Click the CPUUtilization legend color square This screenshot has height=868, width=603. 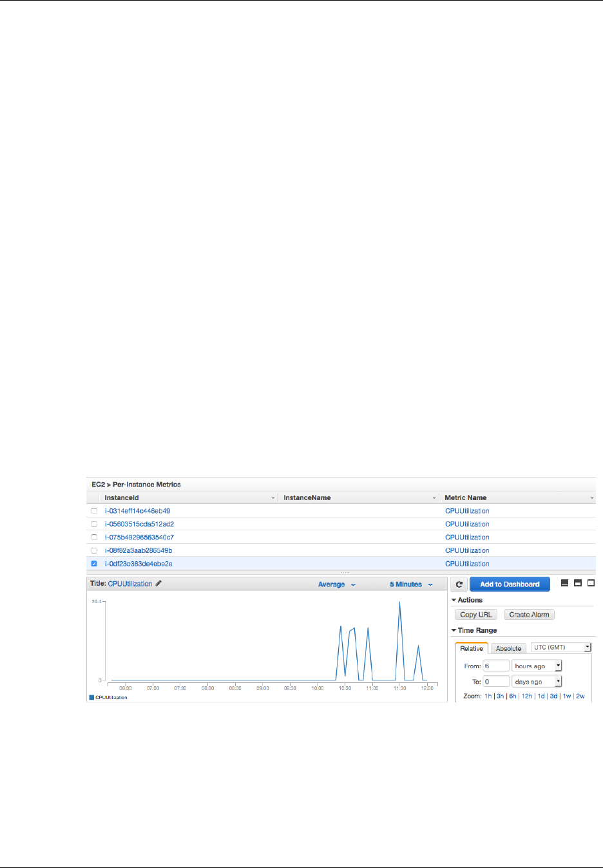(x=91, y=697)
